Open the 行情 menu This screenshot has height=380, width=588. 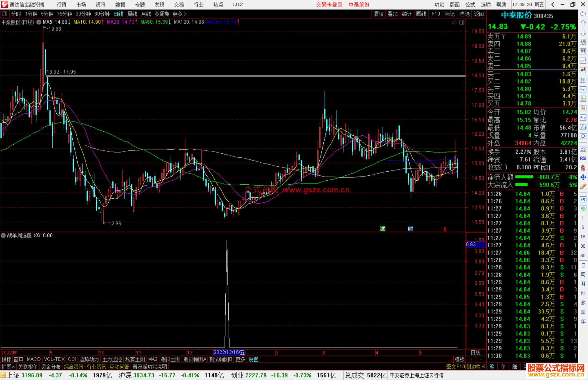[61, 5]
